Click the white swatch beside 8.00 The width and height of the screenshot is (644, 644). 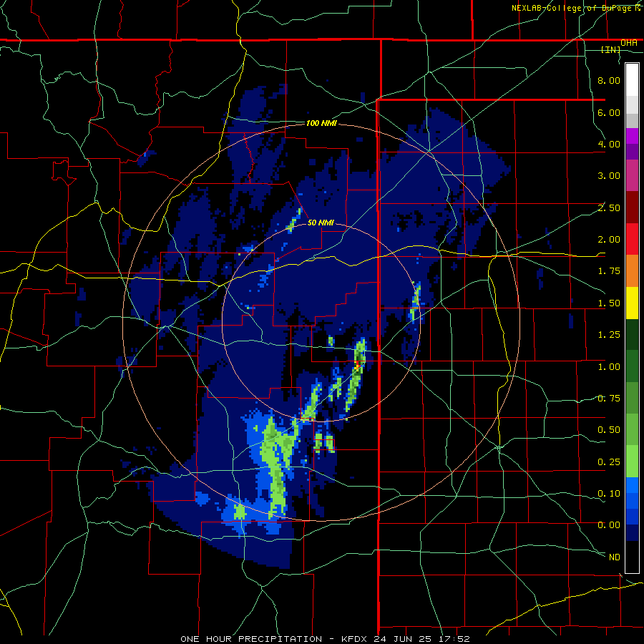tap(632, 80)
